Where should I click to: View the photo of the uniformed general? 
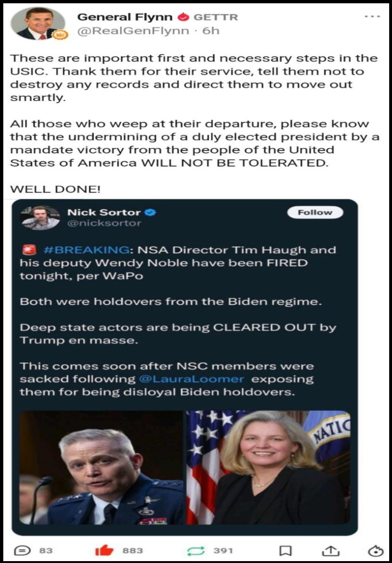pyautogui.click(x=101, y=467)
